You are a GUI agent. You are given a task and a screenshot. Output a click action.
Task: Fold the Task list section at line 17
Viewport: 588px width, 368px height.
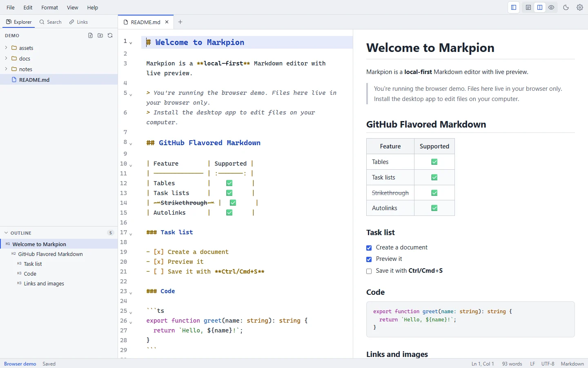pos(131,233)
